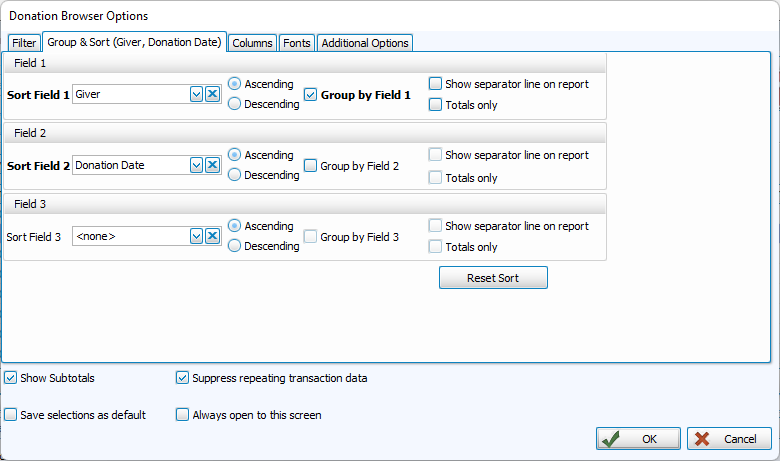Open Sort Field 1 Giver dropdown
The height and width of the screenshot is (461, 780).
pos(196,94)
